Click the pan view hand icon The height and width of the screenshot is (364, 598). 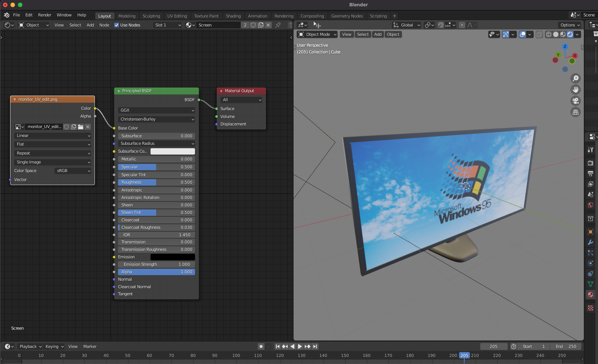click(x=576, y=90)
